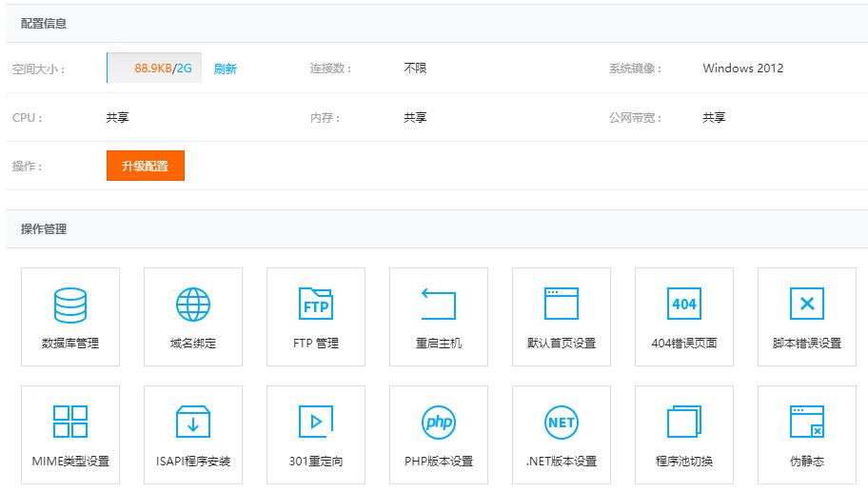Click the 301重定向 play icon
This screenshot has height=492, width=868.
316,422
